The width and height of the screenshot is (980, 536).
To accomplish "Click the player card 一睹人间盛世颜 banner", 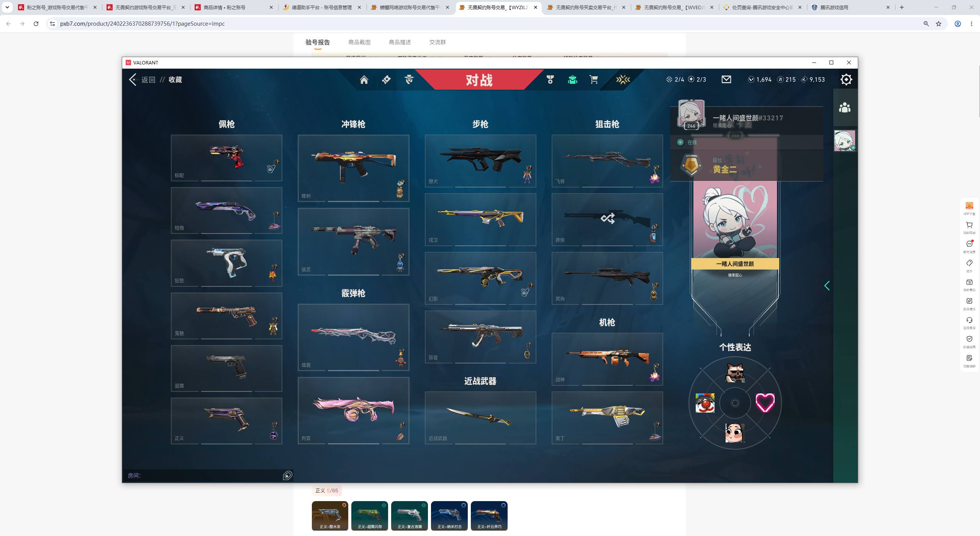I will (735, 264).
